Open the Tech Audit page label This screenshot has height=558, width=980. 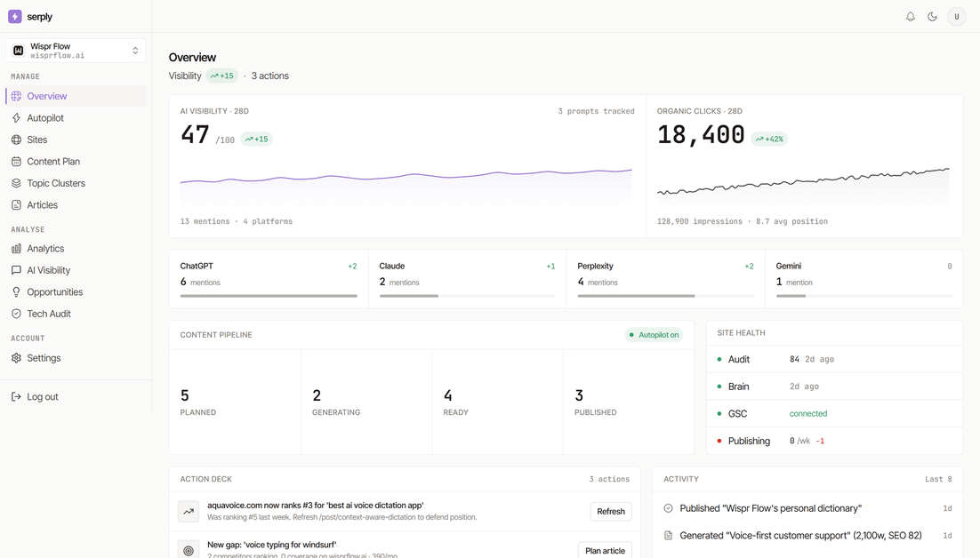tap(49, 314)
